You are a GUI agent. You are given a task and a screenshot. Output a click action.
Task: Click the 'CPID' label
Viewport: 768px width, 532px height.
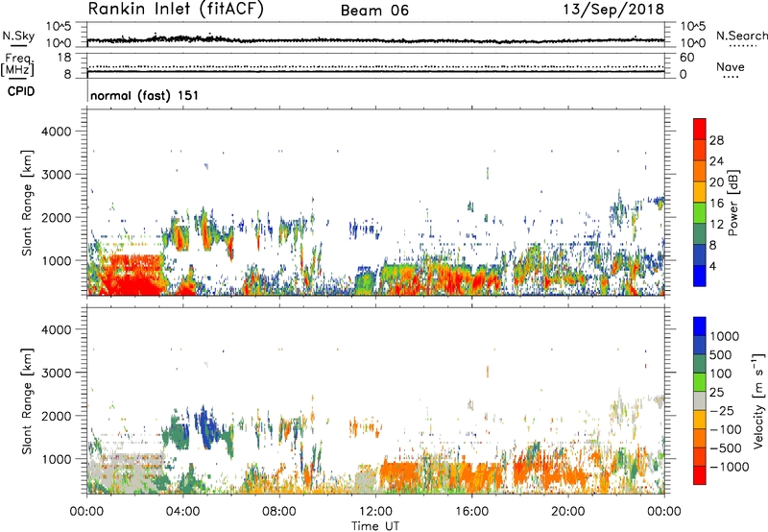coord(21,91)
